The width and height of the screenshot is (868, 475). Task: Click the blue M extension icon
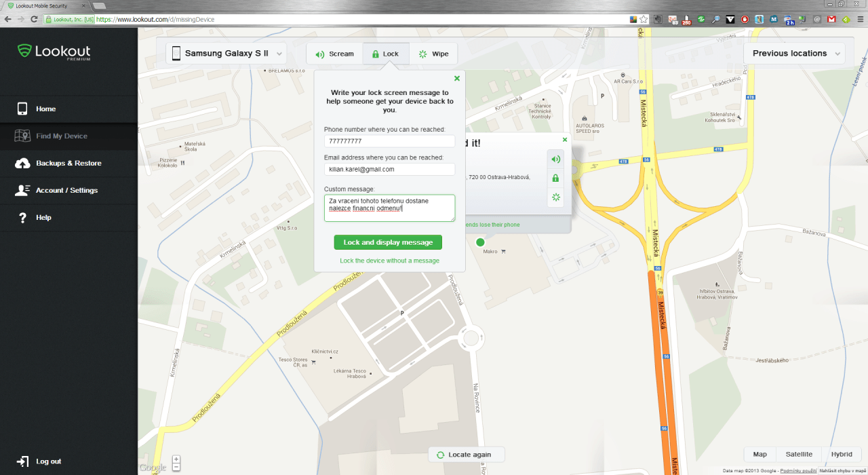coord(774,20)
